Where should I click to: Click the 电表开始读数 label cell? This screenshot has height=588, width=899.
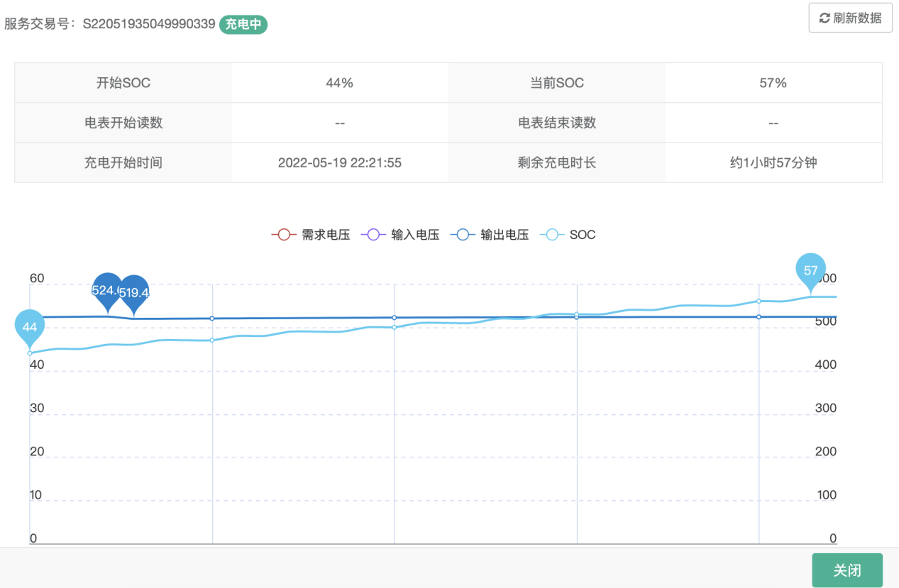(x=123, y=123)
